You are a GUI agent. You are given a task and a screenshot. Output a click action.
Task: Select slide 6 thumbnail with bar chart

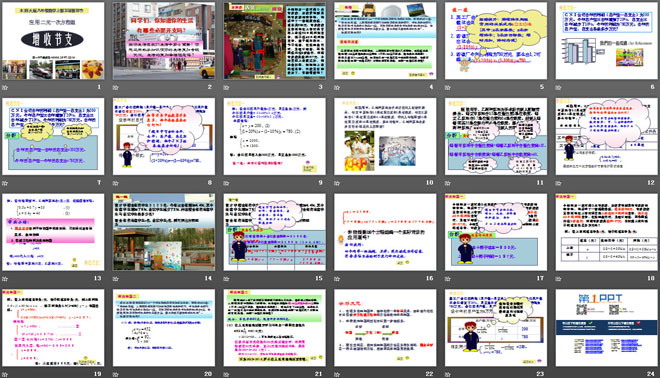pos(607,41)
